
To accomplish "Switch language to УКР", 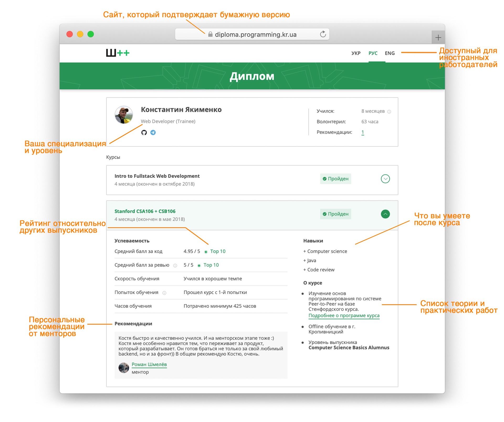I will (x=356, y=53).
